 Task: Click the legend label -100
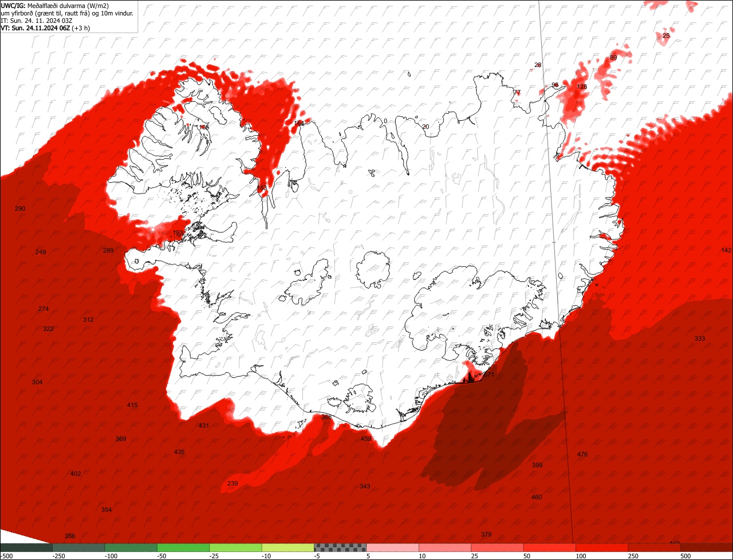click(x=111, y=556)
